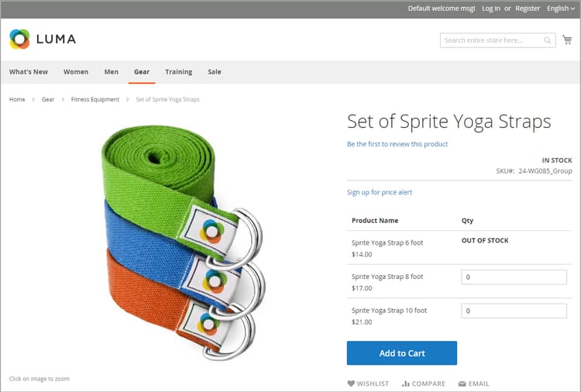Click the search magnifier icon
581x392 pixels.
tap(548, 40)
